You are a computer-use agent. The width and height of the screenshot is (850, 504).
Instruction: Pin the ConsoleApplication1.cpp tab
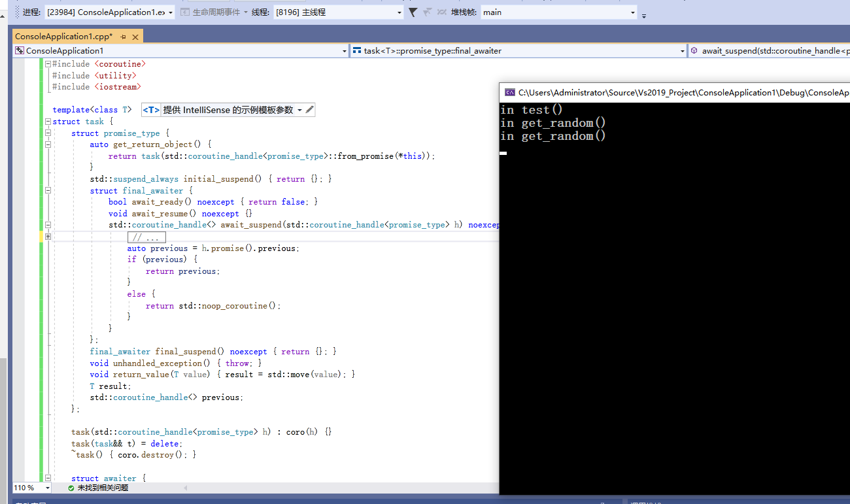point(122,37)
